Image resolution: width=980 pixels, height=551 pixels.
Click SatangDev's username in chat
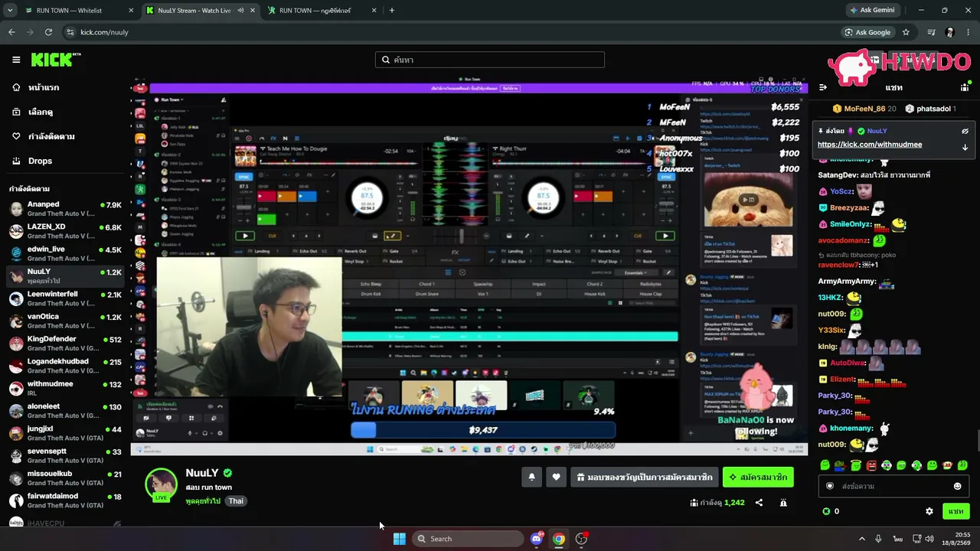click(x=837, y=175)
